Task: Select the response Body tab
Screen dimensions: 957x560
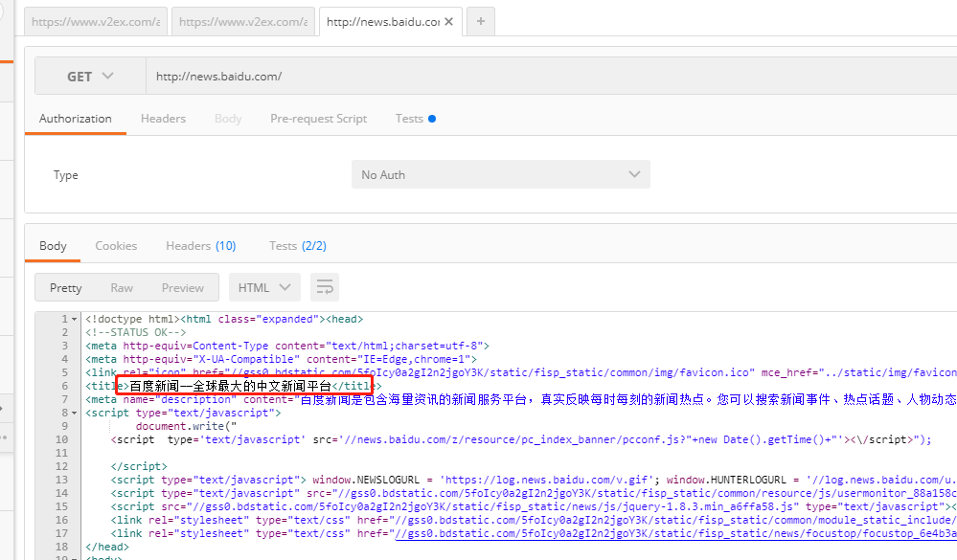Action: pos(53,246)
